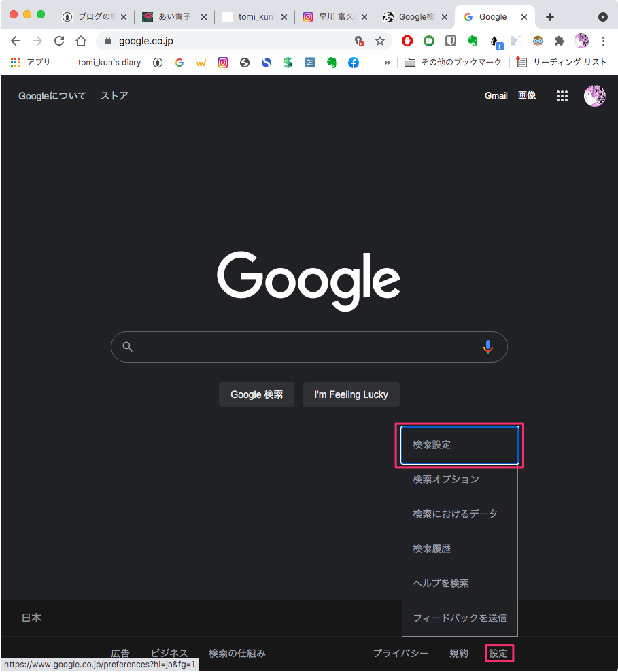Open the Extensions puzzle piece icon
This screenshot has width=618, height=672.
560,41
